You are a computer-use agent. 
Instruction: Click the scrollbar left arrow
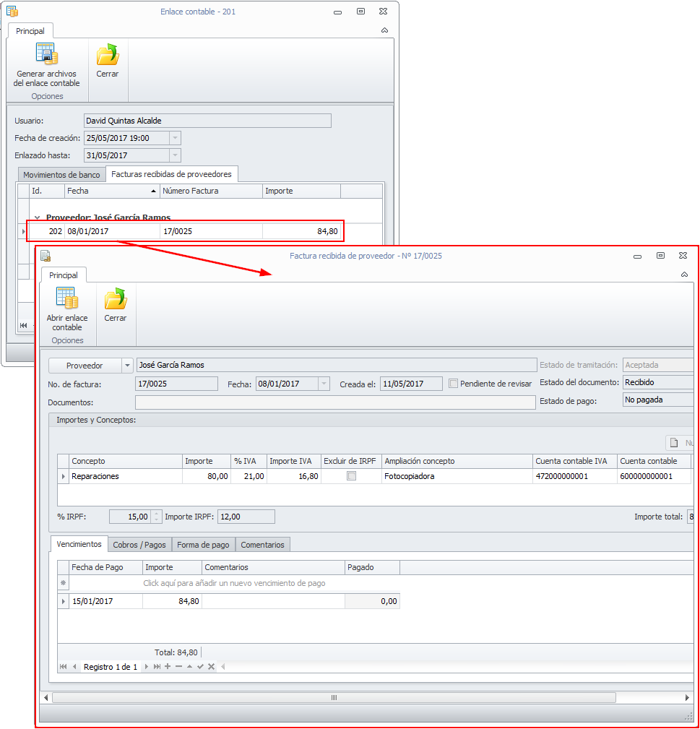pos(46,697)
